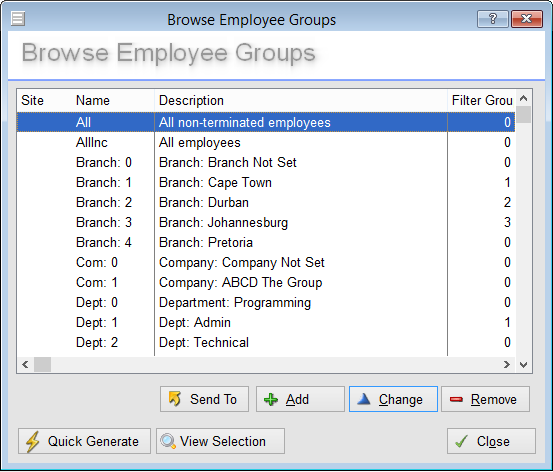Click the red minus Remove icon
This screenshot has height=472, width=553.
[456, 399]
